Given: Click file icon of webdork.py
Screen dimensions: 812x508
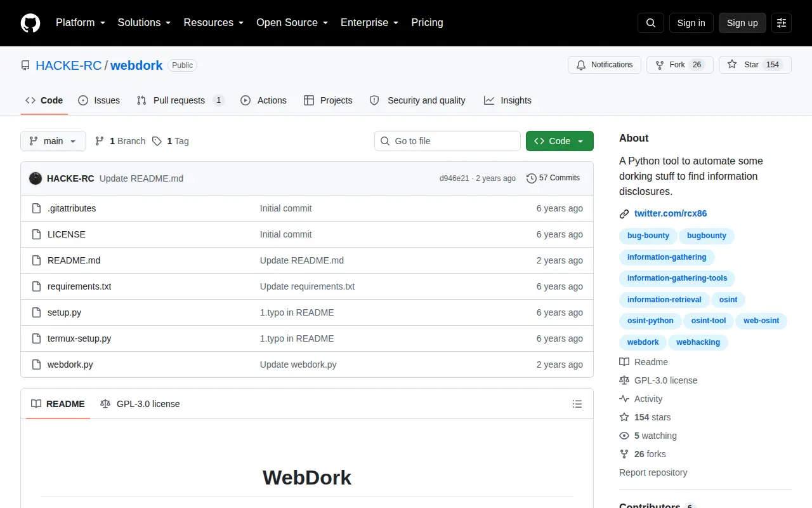Looking at the screenshot, I should (36, 364).
